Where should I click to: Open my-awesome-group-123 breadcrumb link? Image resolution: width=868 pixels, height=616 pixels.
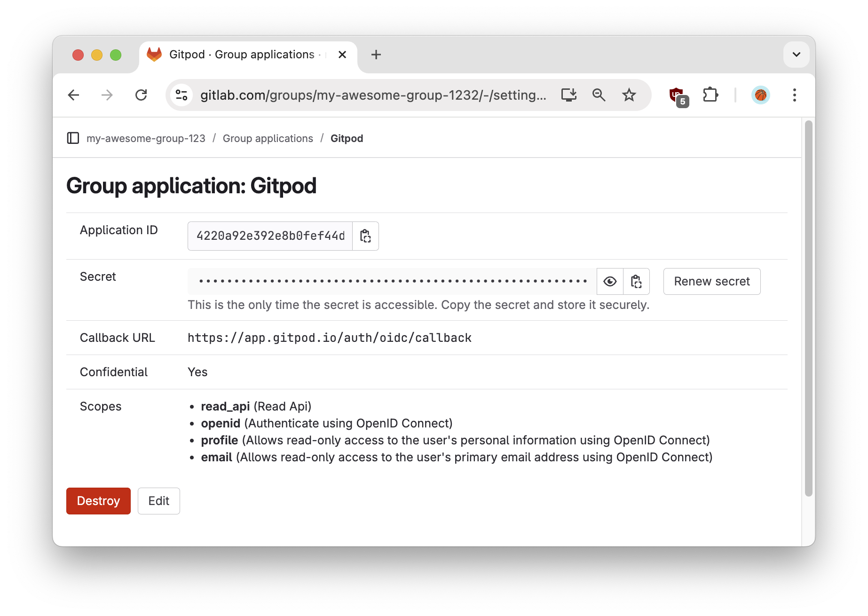[x=146, y=138]
